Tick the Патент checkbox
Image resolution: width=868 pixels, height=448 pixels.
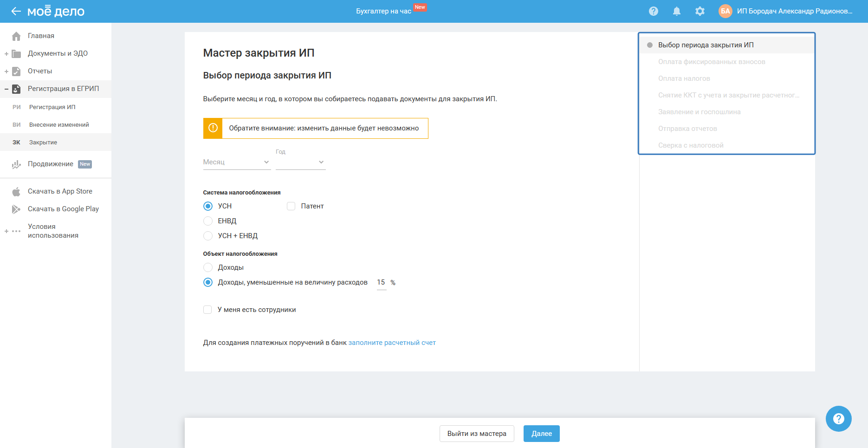(x=291, y=206)
